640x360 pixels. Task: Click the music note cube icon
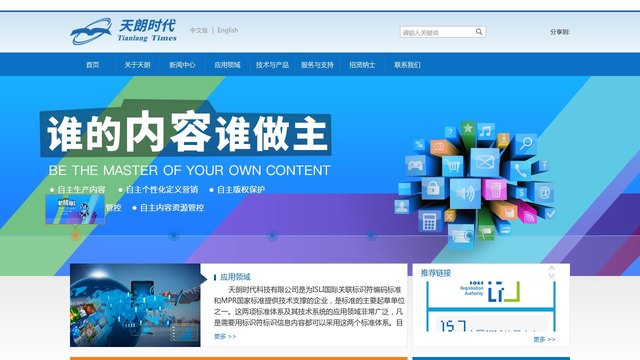[x=486, y=131]
